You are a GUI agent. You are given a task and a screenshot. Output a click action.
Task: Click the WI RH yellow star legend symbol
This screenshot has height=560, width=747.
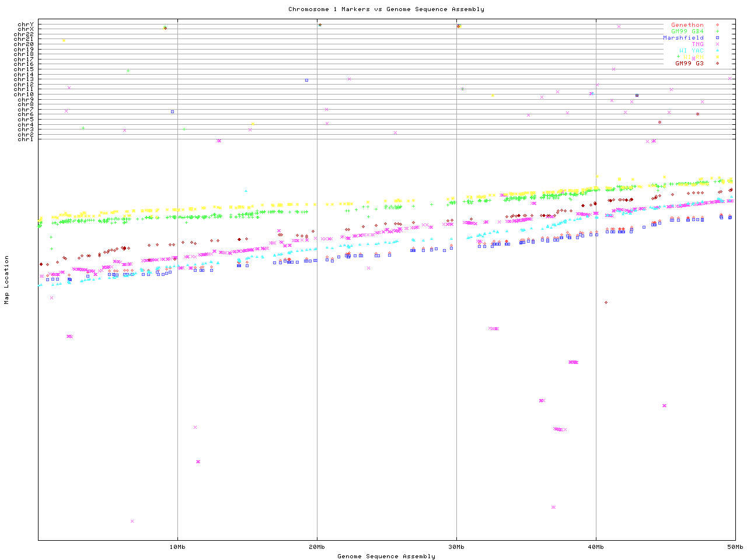point(717,57)
